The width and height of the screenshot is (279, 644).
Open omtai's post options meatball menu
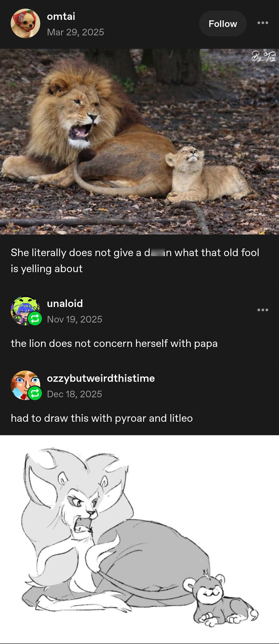click(263, 23)
